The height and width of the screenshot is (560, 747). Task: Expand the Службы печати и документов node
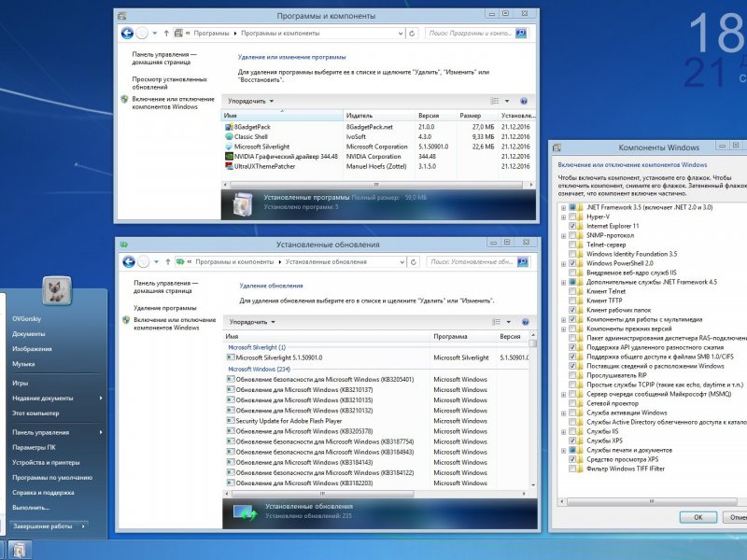coord(564,451)
